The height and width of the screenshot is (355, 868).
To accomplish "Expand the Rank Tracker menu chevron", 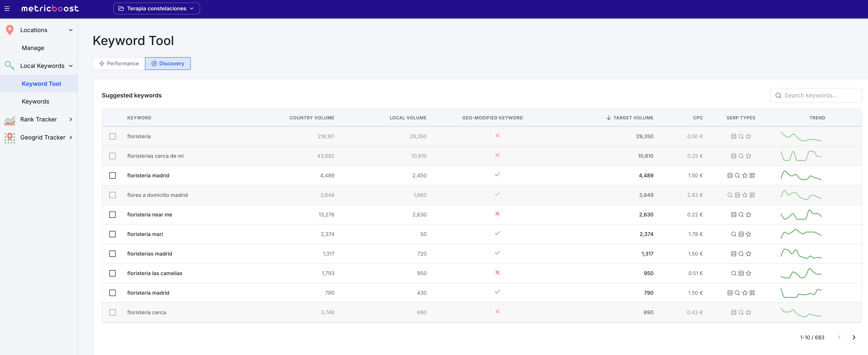I will tap(71, 119).
